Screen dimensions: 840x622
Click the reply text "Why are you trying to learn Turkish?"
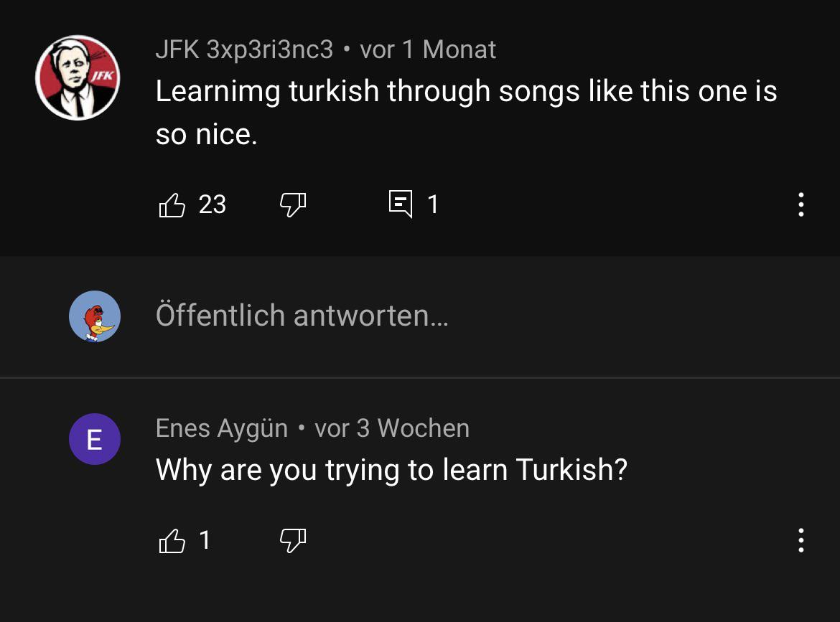coord(391,470)
